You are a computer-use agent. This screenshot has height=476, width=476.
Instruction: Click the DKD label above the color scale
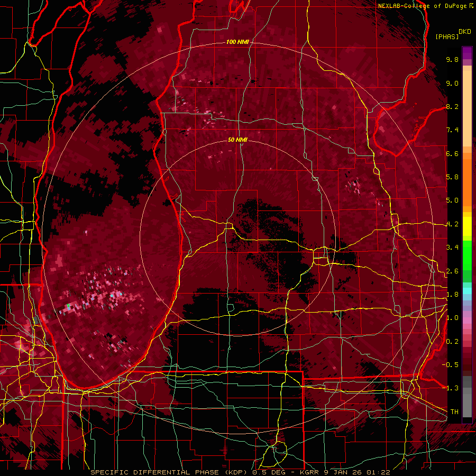pyautogui.click(x=465, y=32)
